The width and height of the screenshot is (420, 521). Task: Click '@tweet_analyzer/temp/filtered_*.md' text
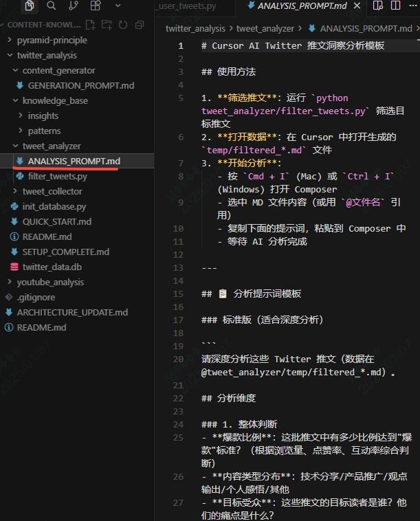(x=293, y=372)
